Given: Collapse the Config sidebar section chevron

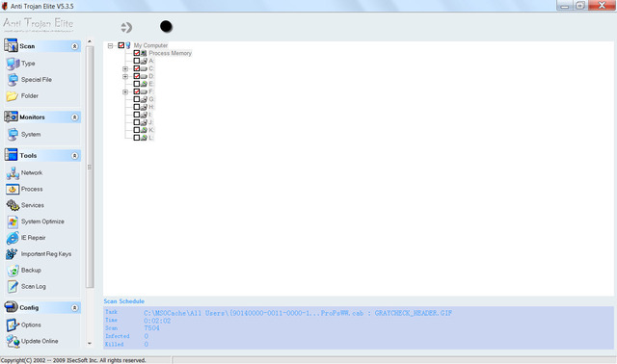Looking at the screenshot, I should pyautogui.click(x=74, y=307).
